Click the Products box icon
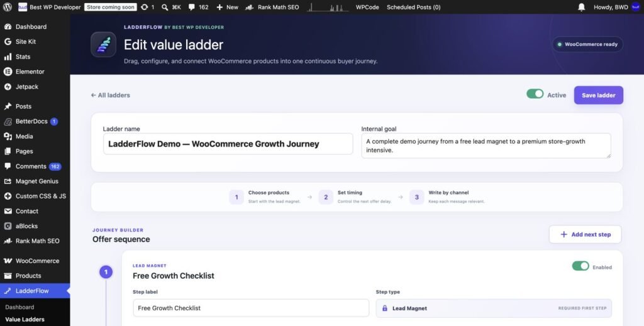 pos(8,276)
